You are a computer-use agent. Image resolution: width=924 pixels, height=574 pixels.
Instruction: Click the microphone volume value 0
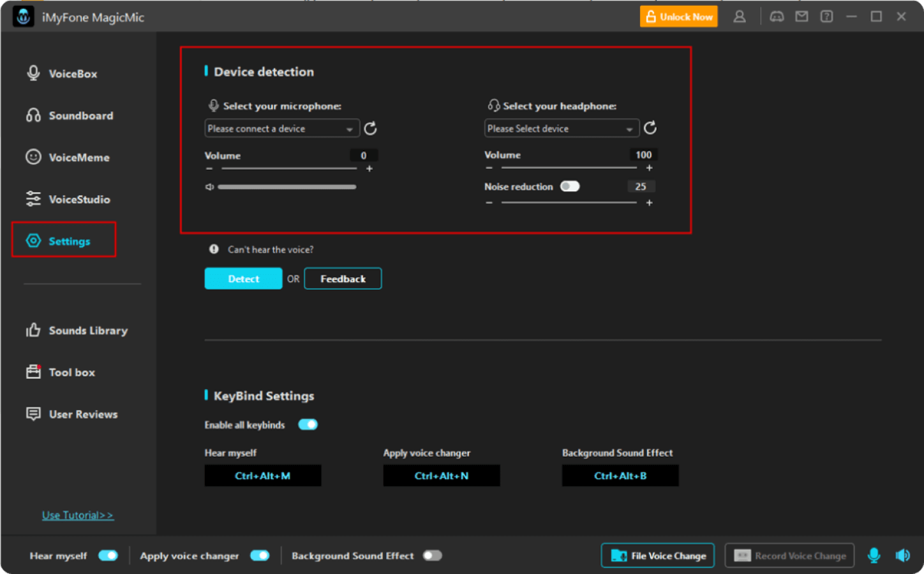click(364, 155)
